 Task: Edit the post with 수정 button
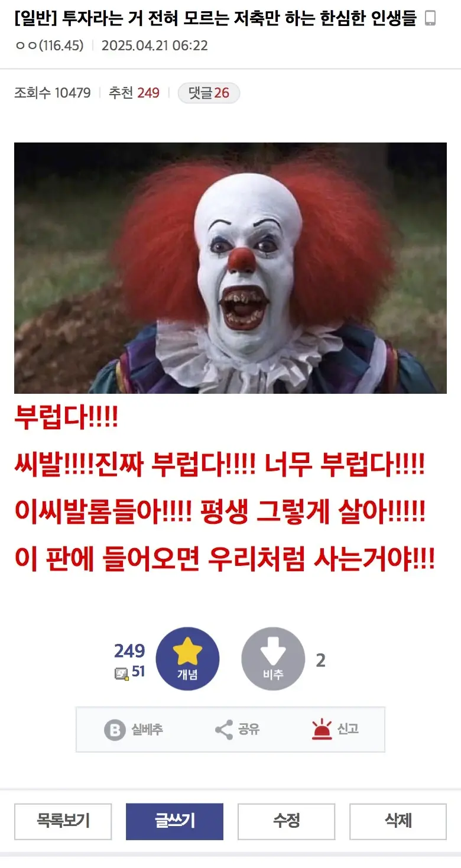(x=286, y=821)
